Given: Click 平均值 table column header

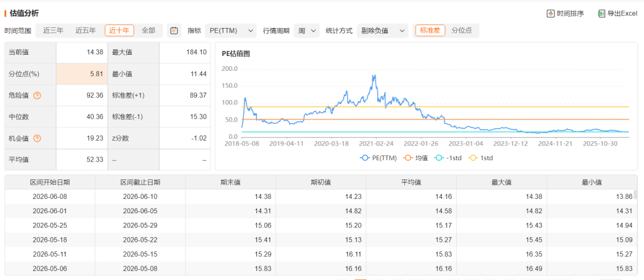Looking at the screenshot, I should point(411,182).
